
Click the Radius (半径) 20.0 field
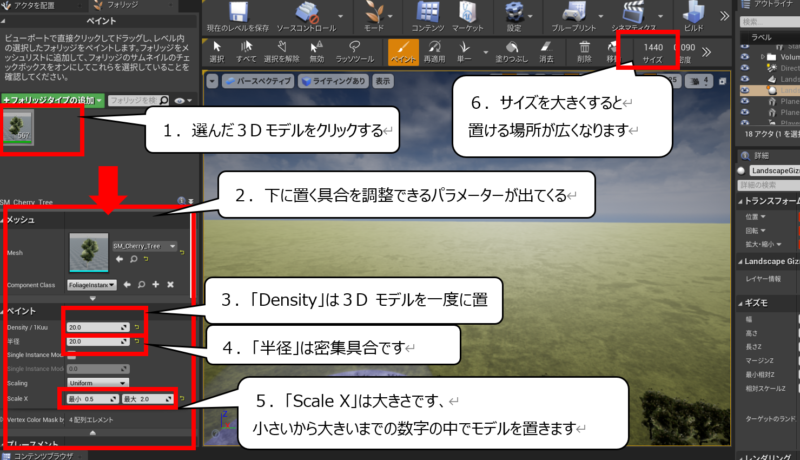point(98,341)
